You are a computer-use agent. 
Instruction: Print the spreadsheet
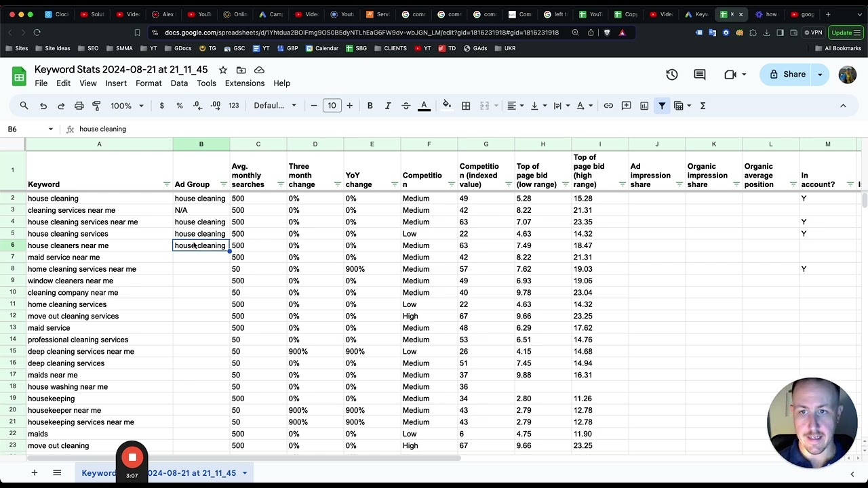coord(79,106)
